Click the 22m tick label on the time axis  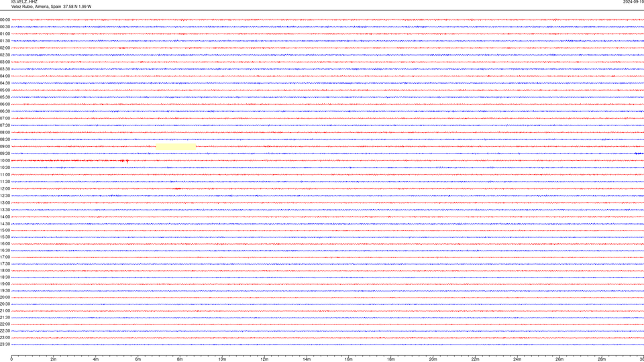tap(475, 359)
